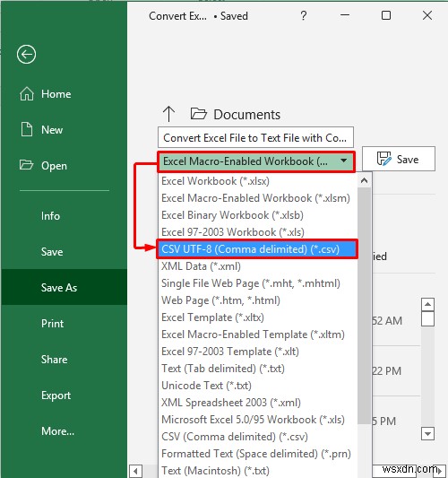
Task: Pick Text (Macintosh) (*.txt) format
Action: pyautogui.click(x=258, y=471)
